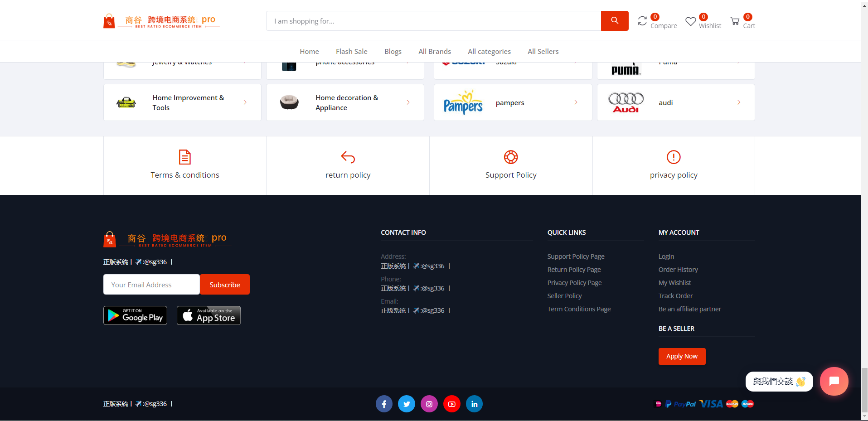Expand the Home decoration & Appliance category
This screenshot has height=421, width=868.
345,102
